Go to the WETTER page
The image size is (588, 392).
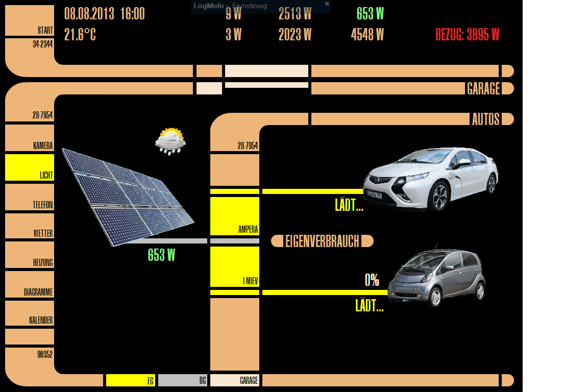pos(29,226)
